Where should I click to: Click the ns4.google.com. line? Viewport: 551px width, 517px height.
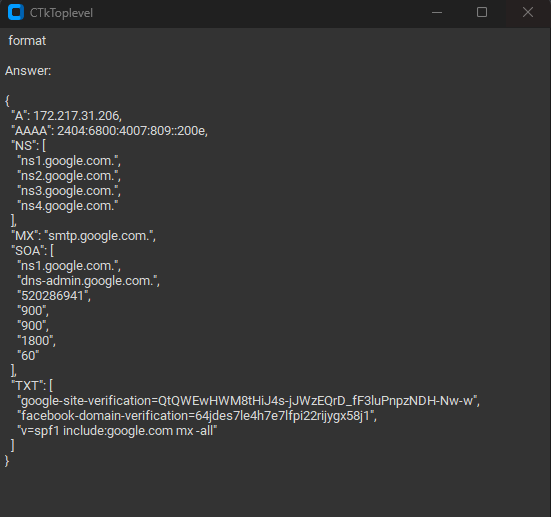(67, 206)
